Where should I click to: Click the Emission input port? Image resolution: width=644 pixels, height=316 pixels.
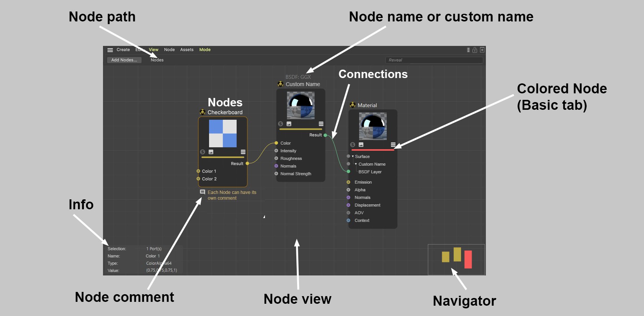point(348,182)
